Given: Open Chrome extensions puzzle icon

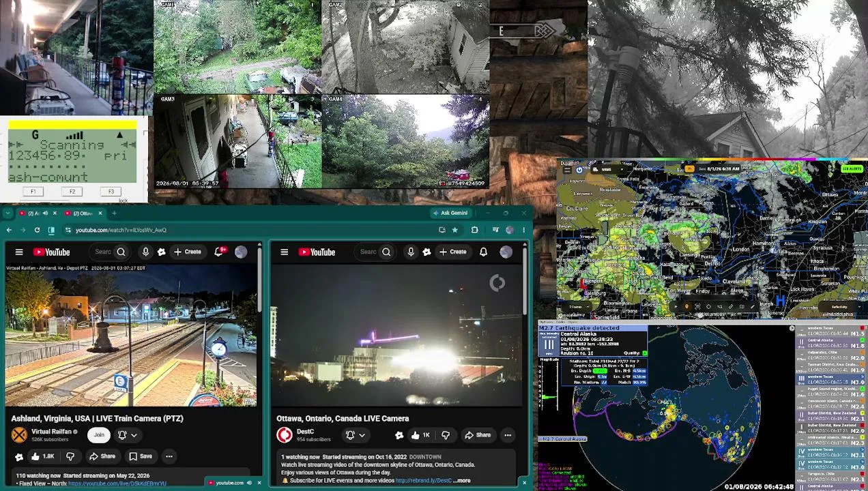Looking at the screenshot, I should [474, 230].
